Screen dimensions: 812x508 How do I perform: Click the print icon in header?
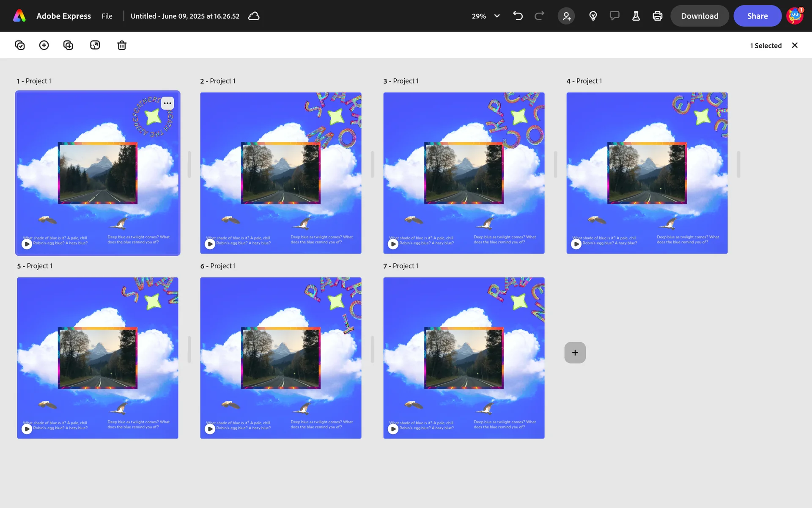657,16
